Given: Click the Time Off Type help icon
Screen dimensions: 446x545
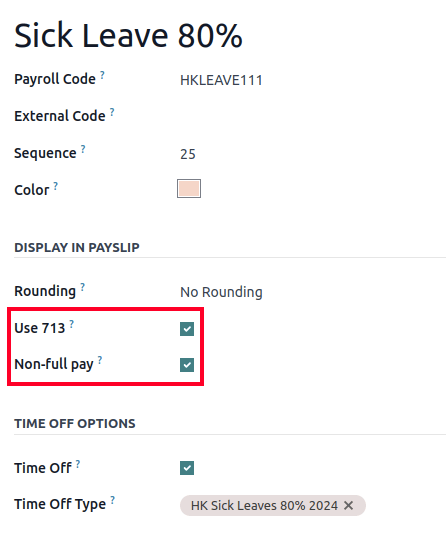Looking at the screenshot, I should pos(112,500).
